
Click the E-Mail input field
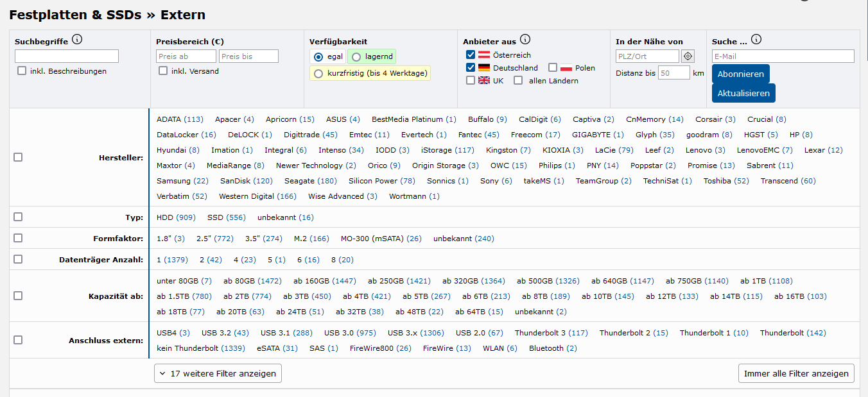[783, 56]
